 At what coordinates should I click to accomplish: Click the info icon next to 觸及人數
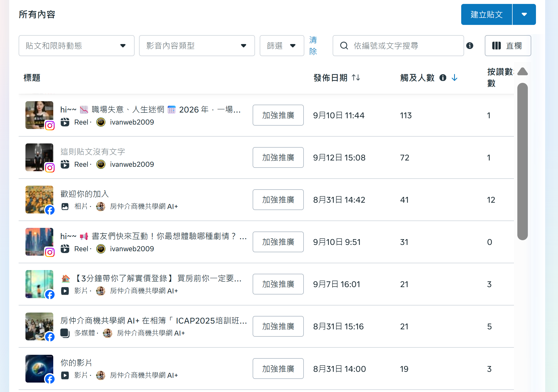pos(443,78)
